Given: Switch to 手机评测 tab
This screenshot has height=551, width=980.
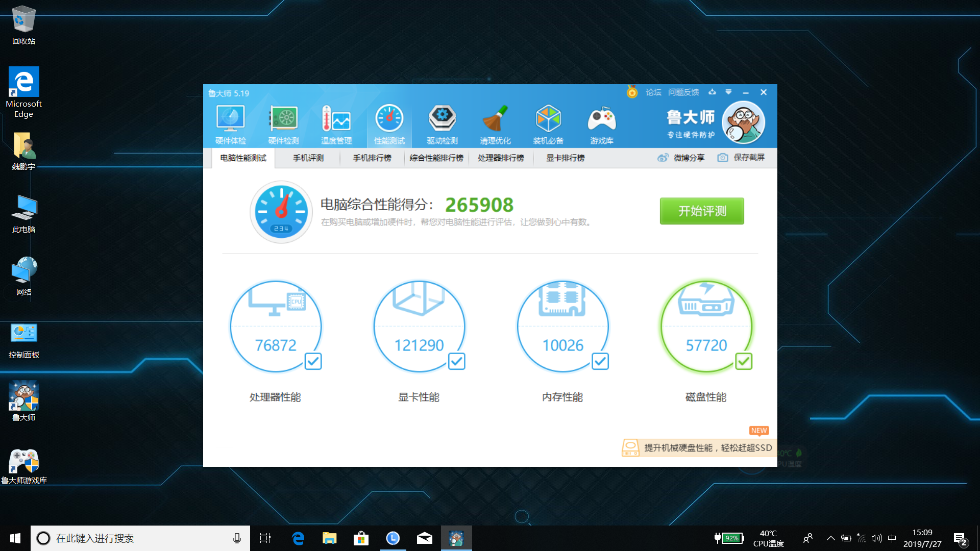Looking at the screenshot, I should 308,158.
